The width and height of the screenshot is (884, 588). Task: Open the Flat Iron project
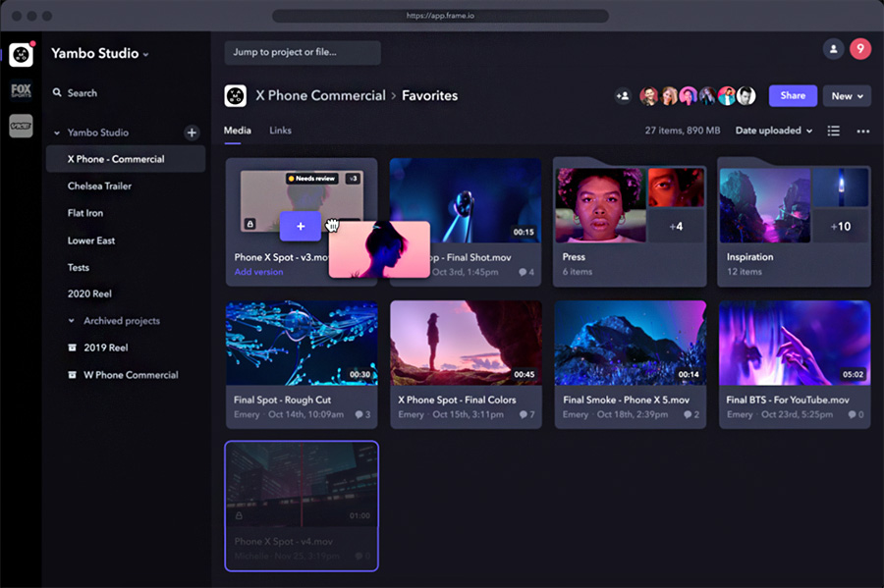coord(85,213)
